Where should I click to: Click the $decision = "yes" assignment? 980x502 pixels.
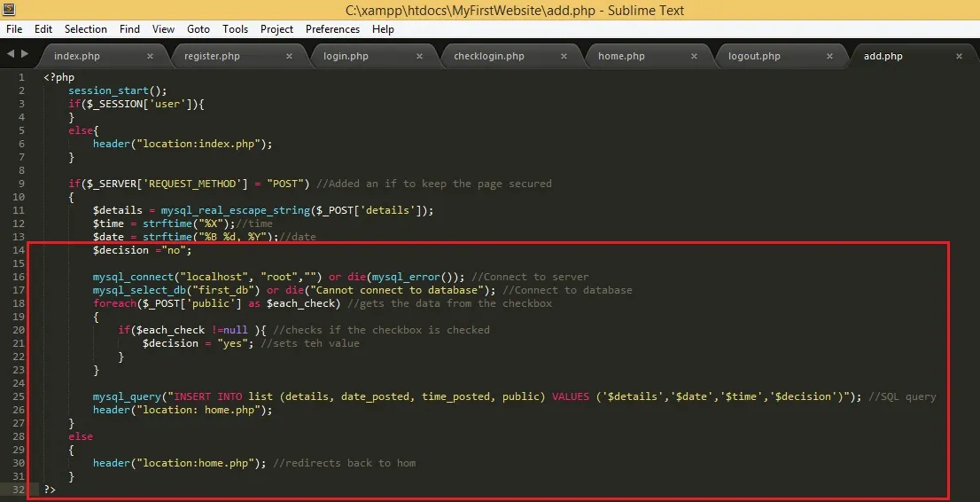[x=198, y=343]
